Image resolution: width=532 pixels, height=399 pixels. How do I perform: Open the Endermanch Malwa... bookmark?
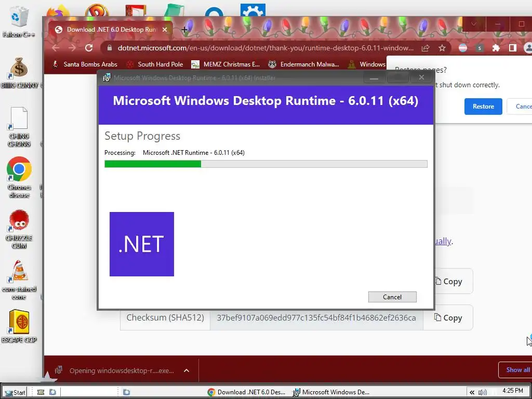[303, 64]
